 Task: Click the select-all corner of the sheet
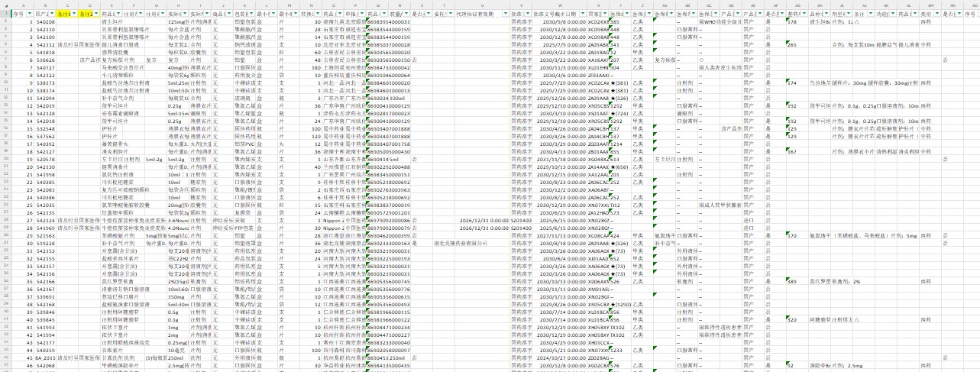point(6,5)
